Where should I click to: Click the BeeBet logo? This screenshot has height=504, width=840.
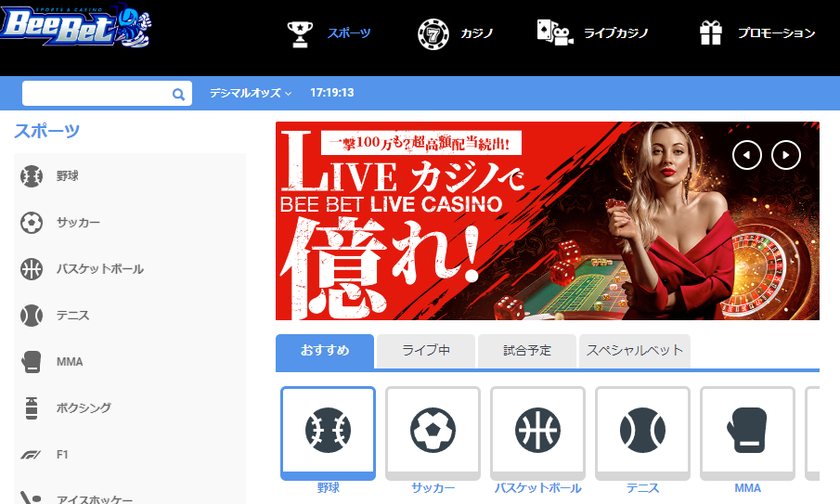pos(75,26)
